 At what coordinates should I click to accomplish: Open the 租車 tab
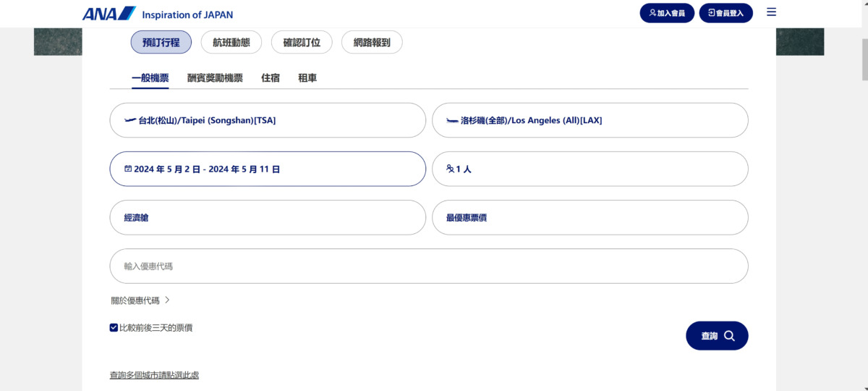[307, 78]
